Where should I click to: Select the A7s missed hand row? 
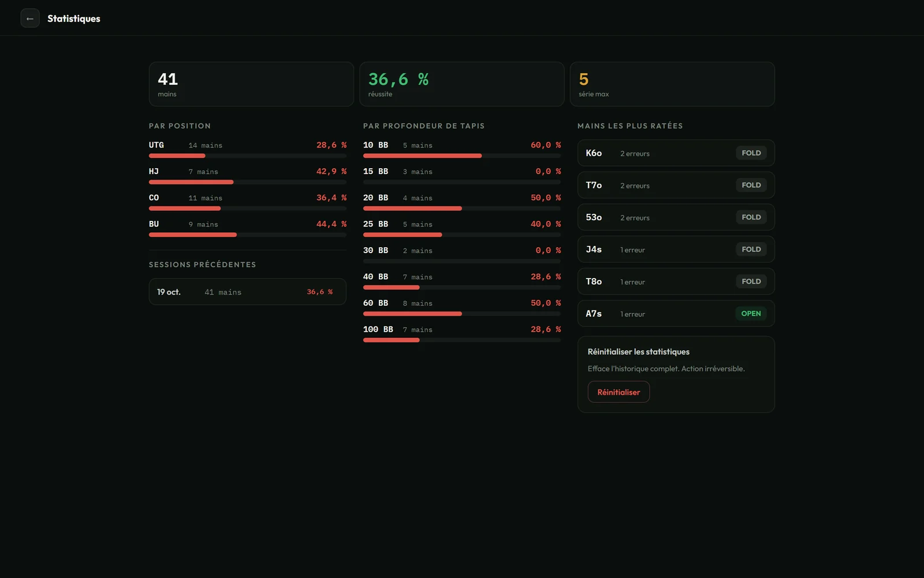(676, 313)
